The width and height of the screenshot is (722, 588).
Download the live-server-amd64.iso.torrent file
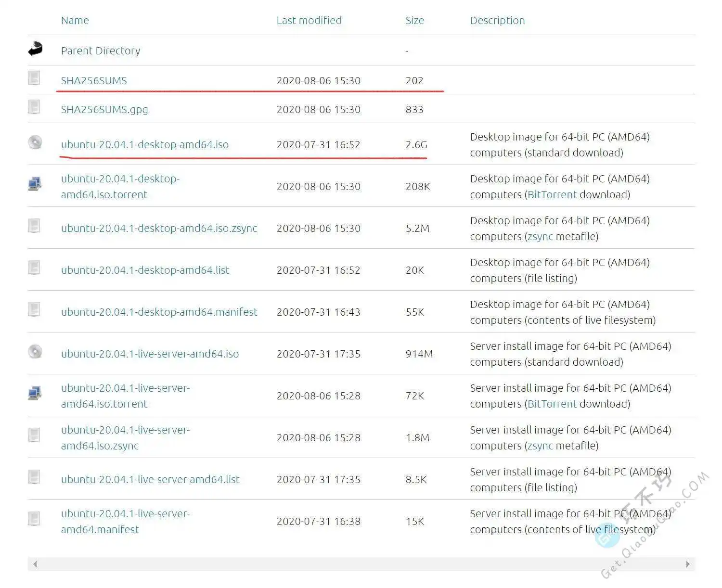tap(126, 396)
